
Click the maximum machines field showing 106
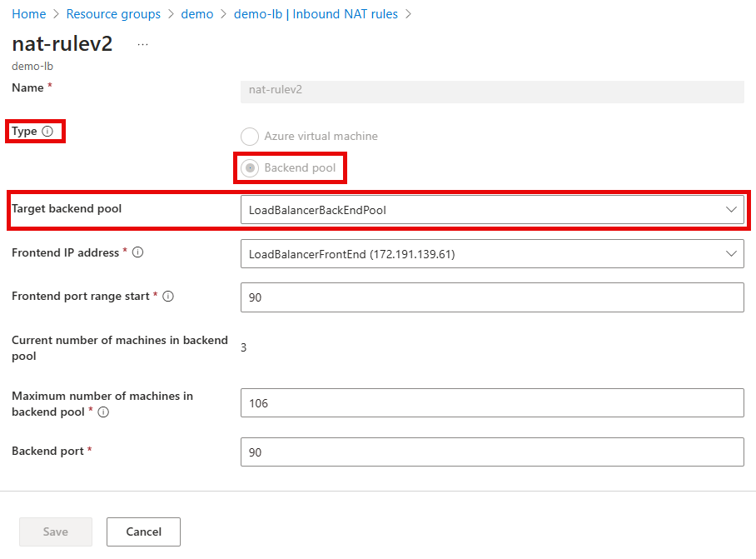491,403
